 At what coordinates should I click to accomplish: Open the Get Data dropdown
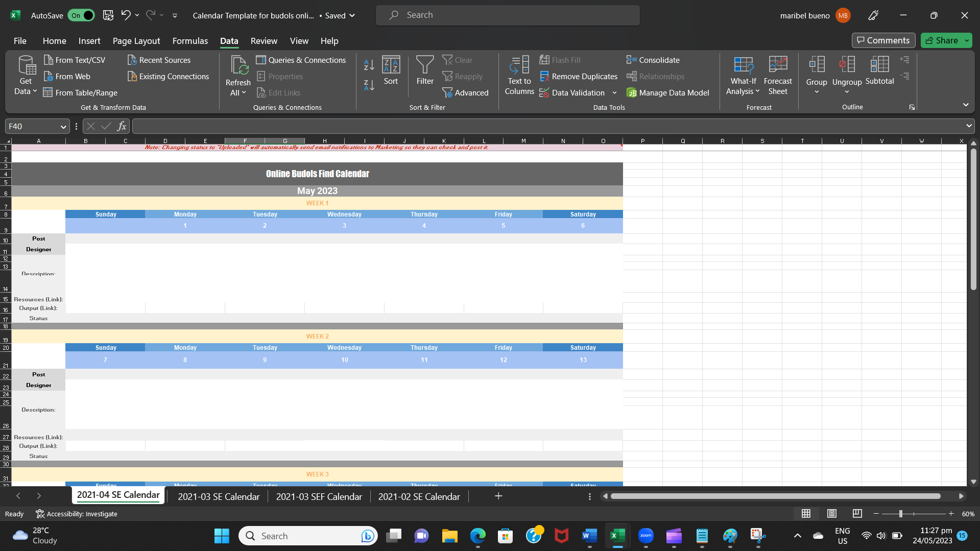26,76
